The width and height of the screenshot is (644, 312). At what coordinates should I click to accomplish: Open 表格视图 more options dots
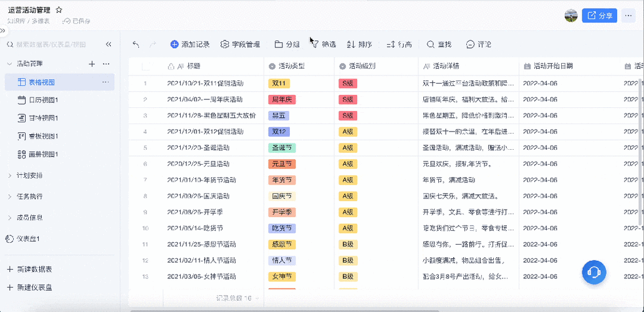click(x=105, y=82)
